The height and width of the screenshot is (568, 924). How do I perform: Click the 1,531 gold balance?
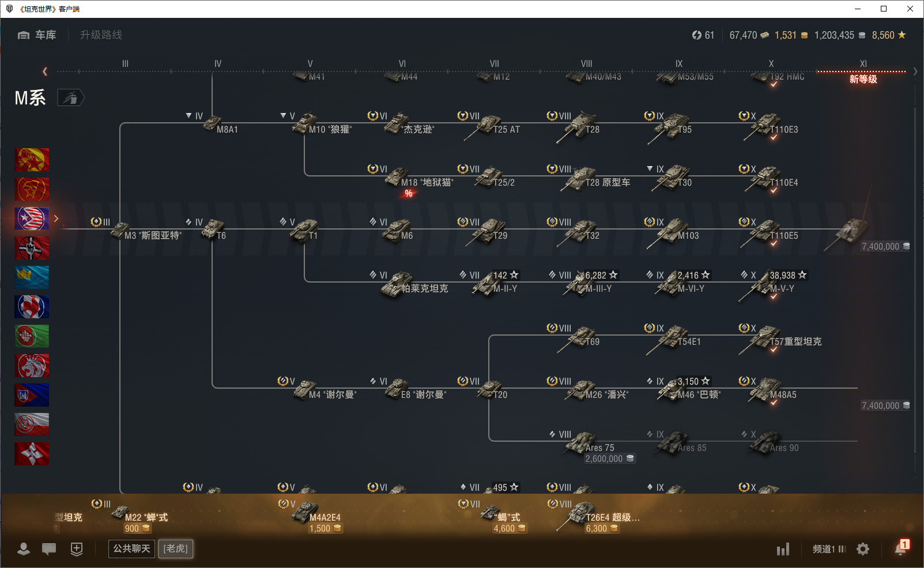(x=791, y=35)
